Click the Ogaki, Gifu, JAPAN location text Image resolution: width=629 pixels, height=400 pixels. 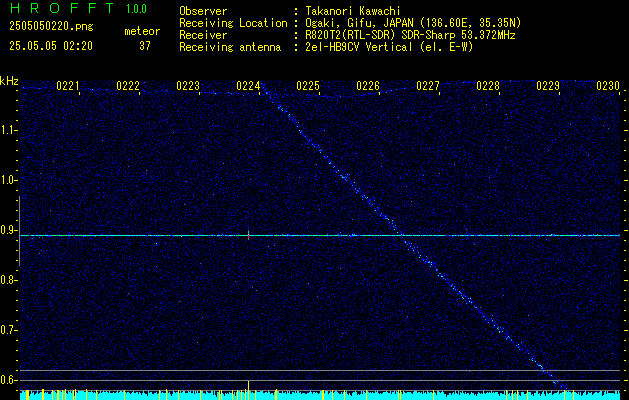pos(413,23)
